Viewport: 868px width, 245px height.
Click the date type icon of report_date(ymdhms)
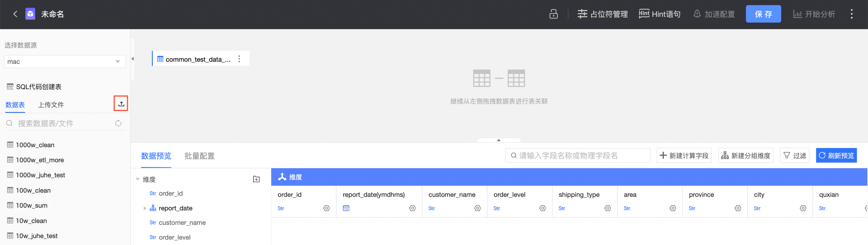coord(346,208)
